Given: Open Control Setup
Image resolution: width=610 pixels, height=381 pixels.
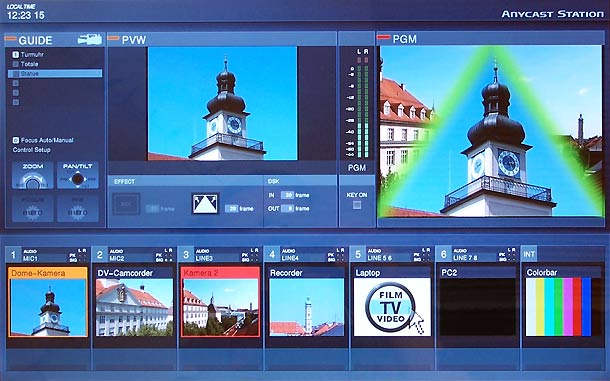Looking at the screenshot, I should [x=32, y=150].
